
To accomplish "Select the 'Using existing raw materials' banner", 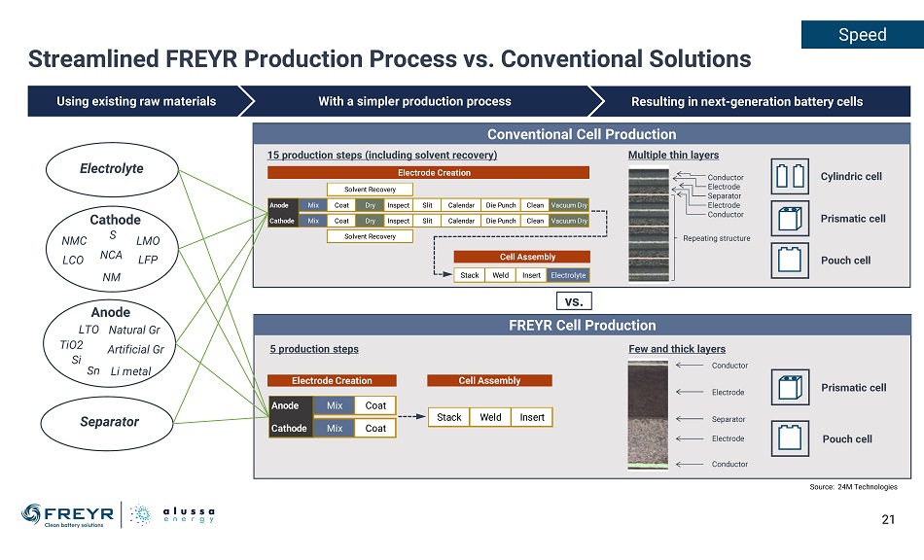I will [136, 101].
